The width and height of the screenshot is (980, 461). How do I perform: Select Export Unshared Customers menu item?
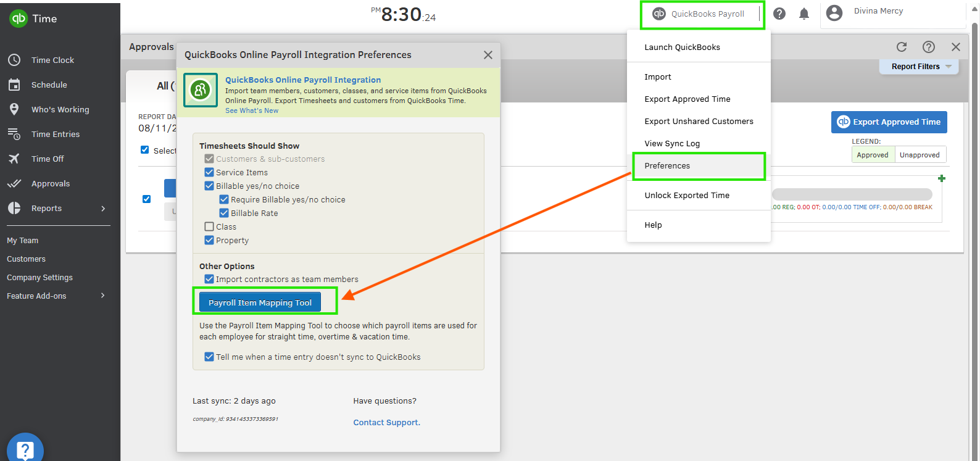coord(699,122)
